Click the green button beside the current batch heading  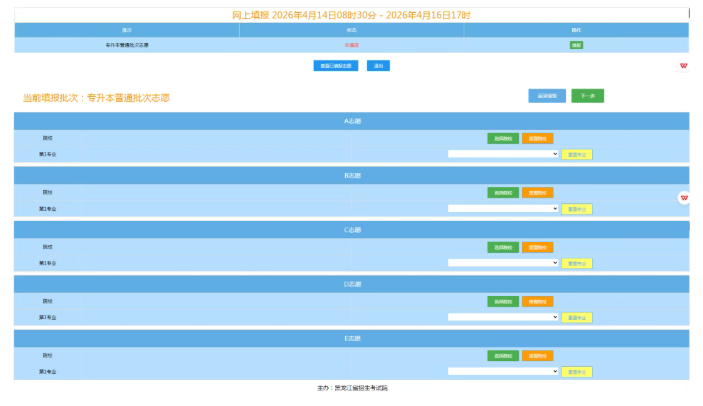(x=587, y=96)
